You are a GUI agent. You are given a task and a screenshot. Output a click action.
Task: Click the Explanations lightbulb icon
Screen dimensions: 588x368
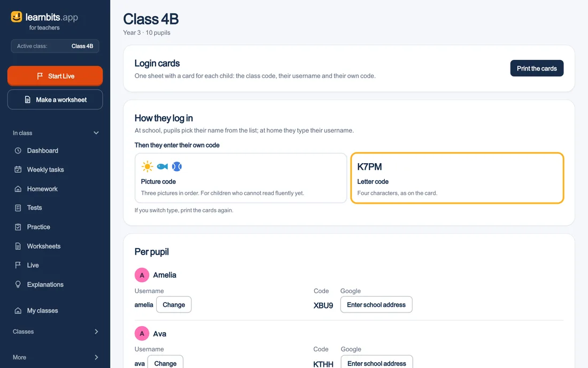pos(18,285)
